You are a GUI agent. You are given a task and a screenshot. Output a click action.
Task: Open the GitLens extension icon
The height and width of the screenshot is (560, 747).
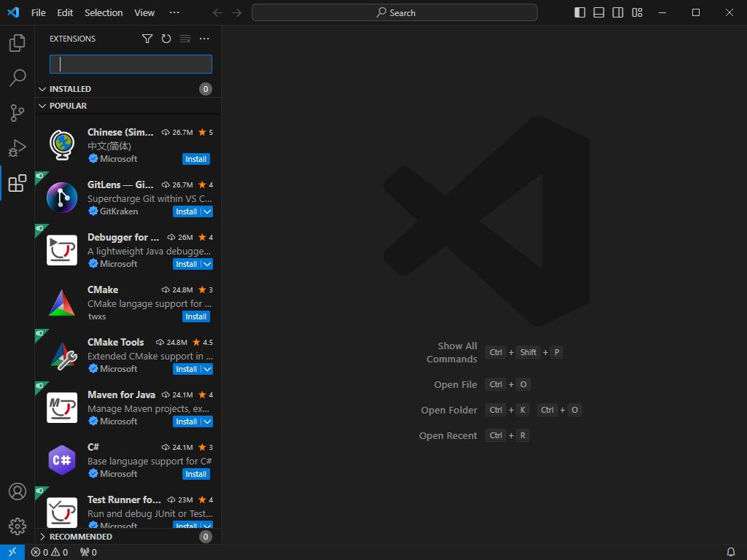point(62,198)
